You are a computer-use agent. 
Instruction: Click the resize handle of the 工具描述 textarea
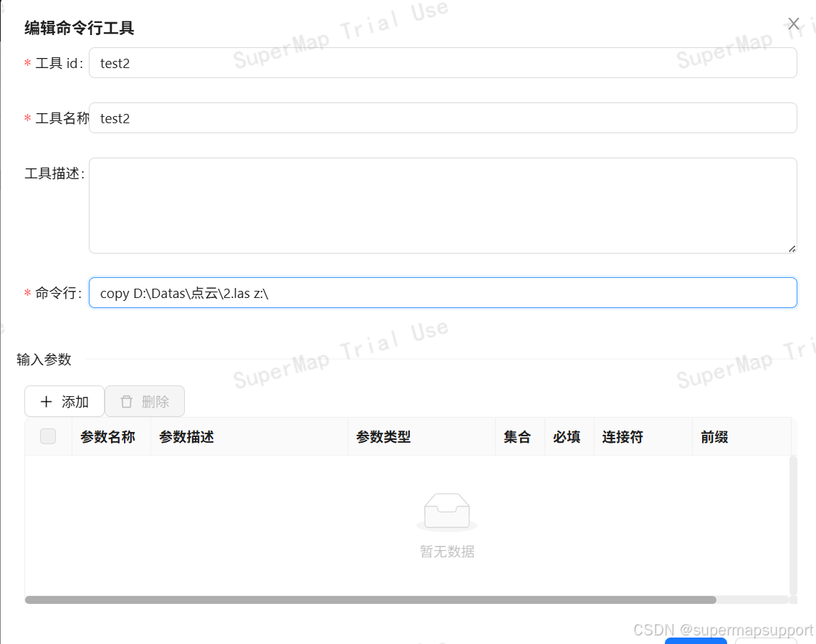(x=792, y=247)
